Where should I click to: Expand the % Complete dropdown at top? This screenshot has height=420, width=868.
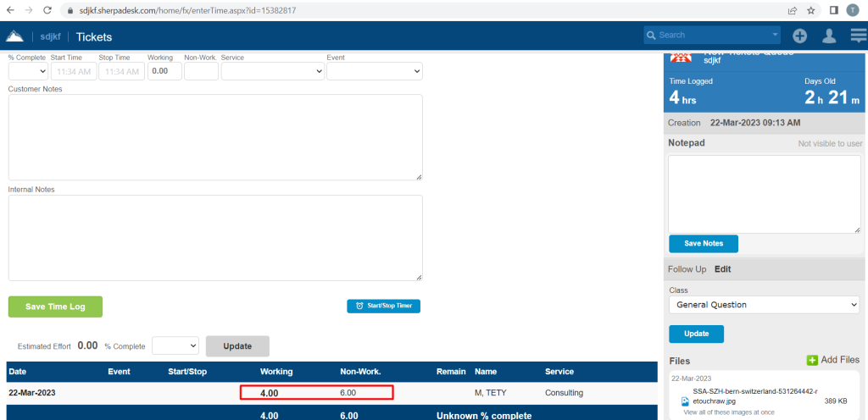tap(28, 71)
